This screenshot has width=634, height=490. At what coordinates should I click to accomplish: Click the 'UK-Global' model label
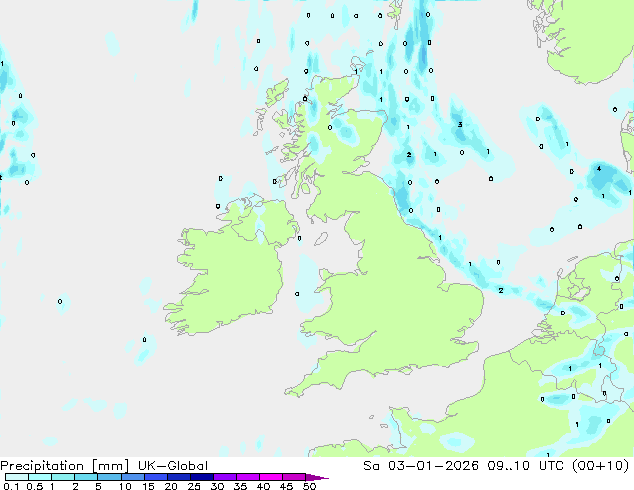[x=173, y=466]
